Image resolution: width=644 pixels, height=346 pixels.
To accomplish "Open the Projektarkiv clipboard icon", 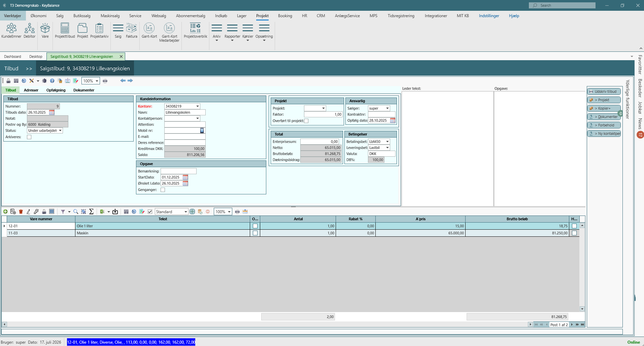I will (99, 31).
